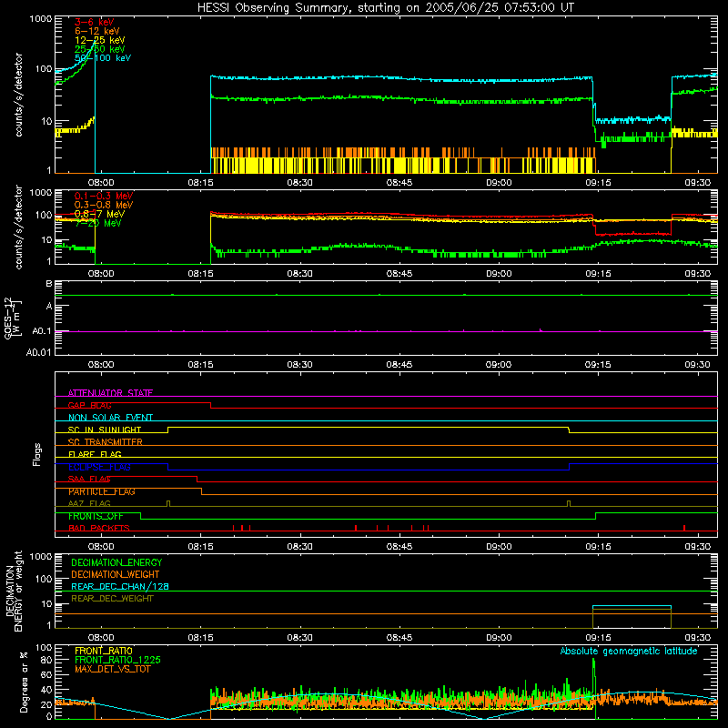
Task: Click the 08:30 tick under the decimation plot
Action: pos(300,638)
